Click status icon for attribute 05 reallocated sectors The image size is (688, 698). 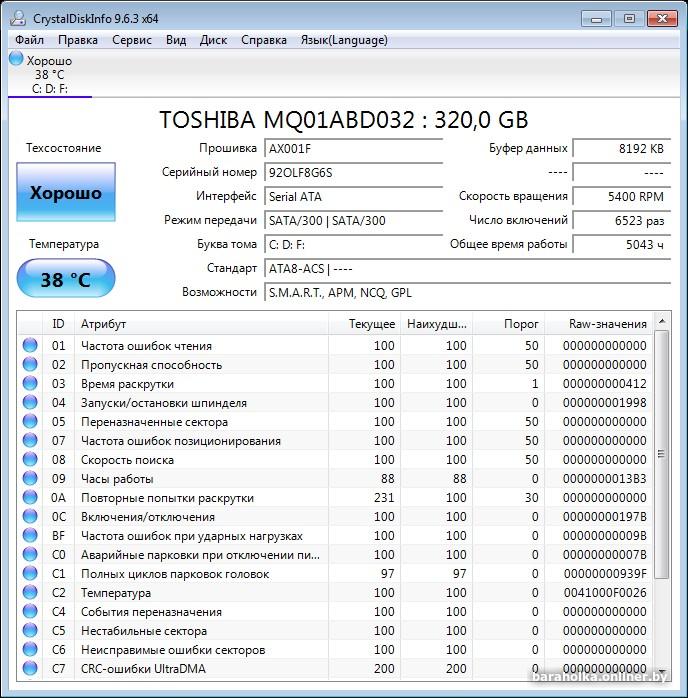tap(30, 422)
